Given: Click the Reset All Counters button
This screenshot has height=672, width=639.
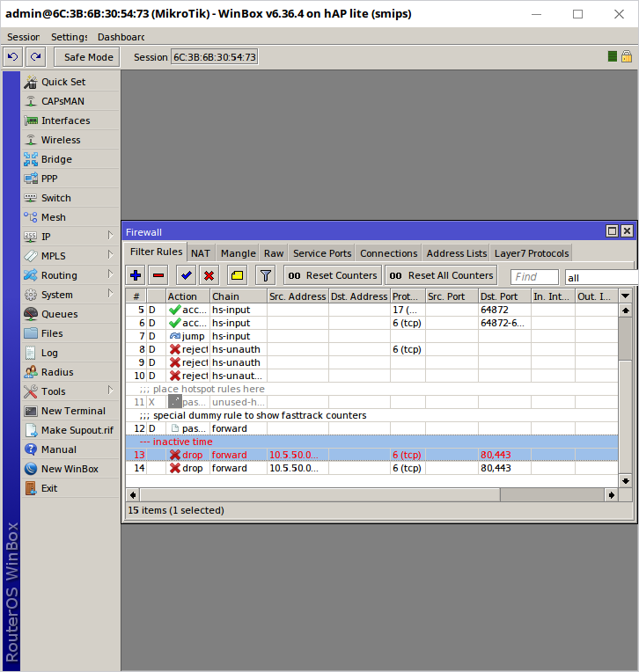Looking at the screenshot, I should 441,275.
